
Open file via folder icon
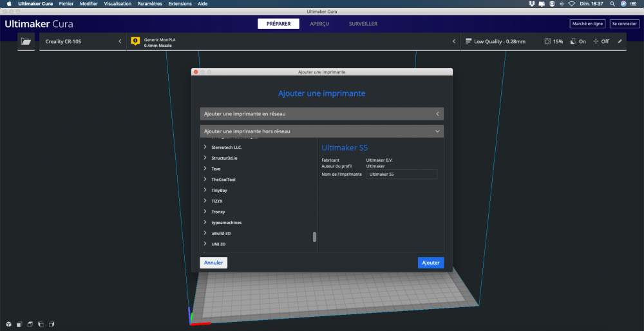coord(26,41)
